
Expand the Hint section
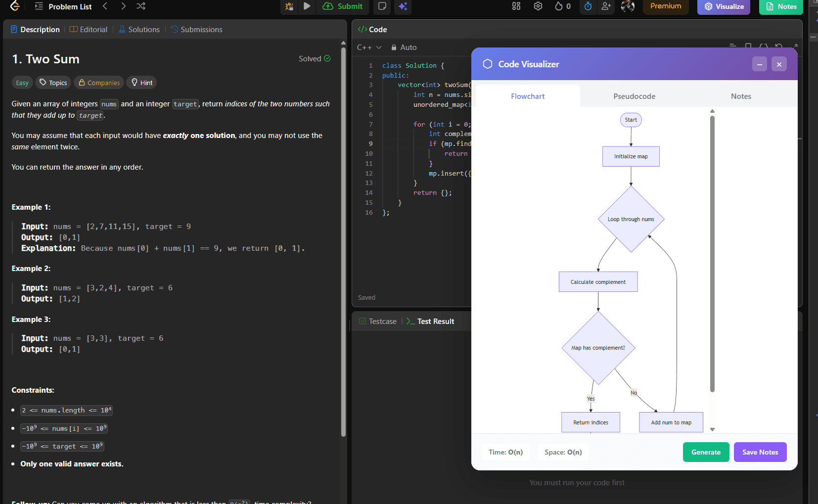pos(141,83)
